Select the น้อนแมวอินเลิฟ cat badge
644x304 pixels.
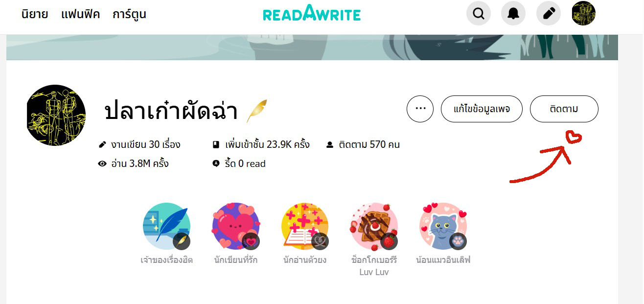(x=443, y=226)
